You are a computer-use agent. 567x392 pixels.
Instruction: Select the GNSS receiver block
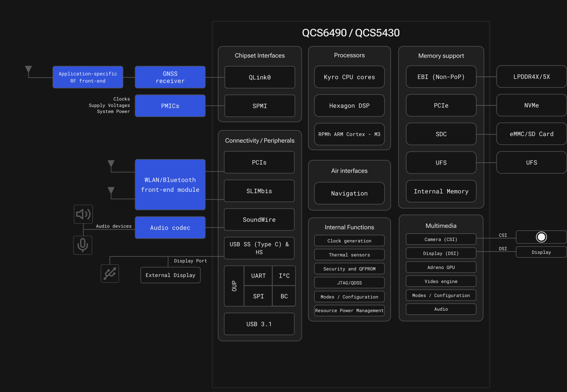tap(170, 77)
